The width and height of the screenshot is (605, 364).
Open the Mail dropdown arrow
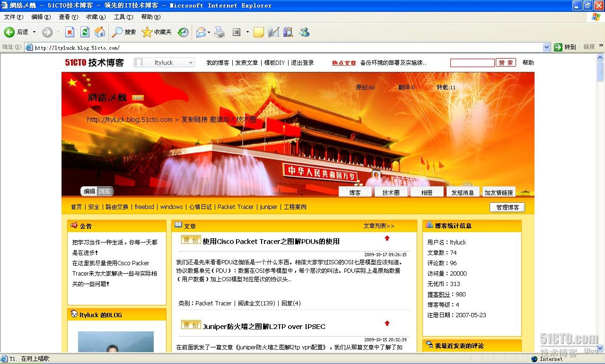(x=209, y=32)
